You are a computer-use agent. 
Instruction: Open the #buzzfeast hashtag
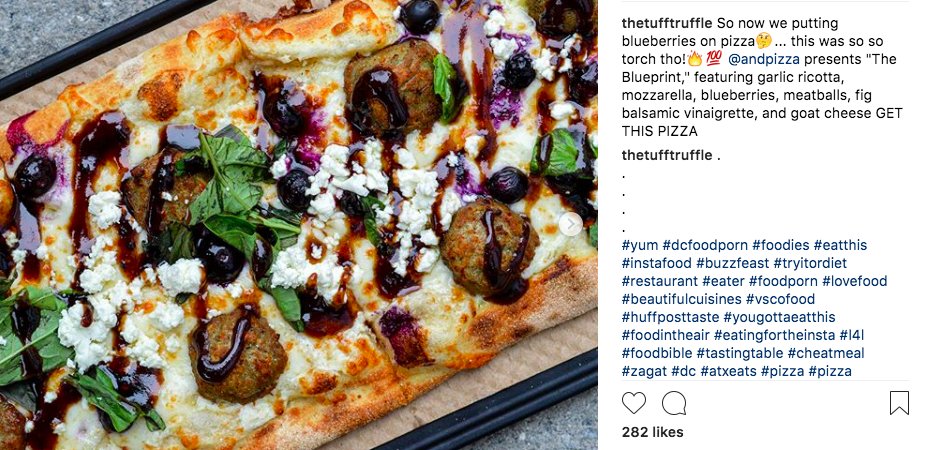[733, 263]
